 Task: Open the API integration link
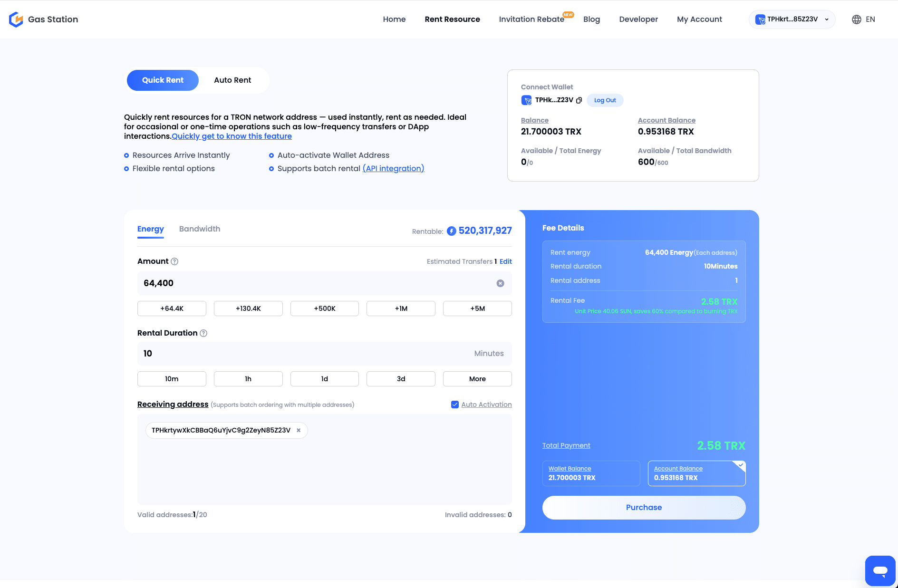coord(394,169)
